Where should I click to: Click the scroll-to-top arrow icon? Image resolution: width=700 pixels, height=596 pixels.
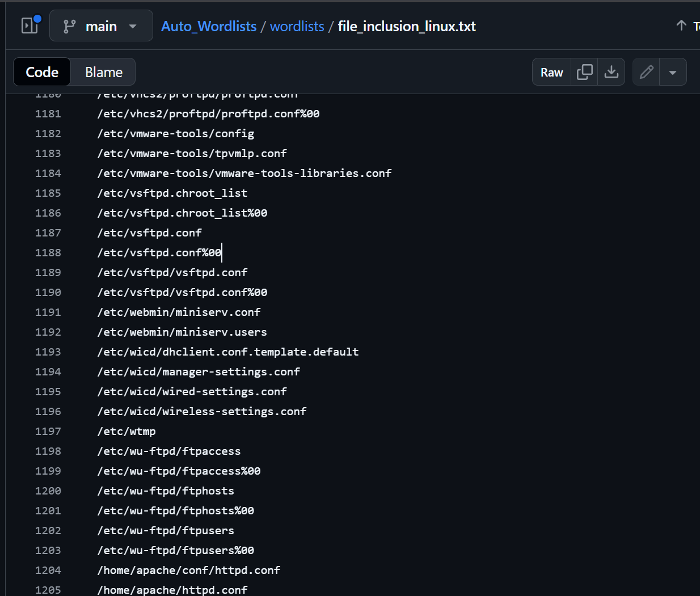681,26
